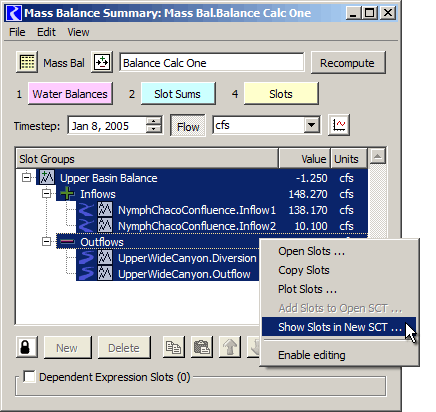Screen dimensions: 436x412
Task: Open the plot chart icon next to cfs
Action: pos(339,125)
